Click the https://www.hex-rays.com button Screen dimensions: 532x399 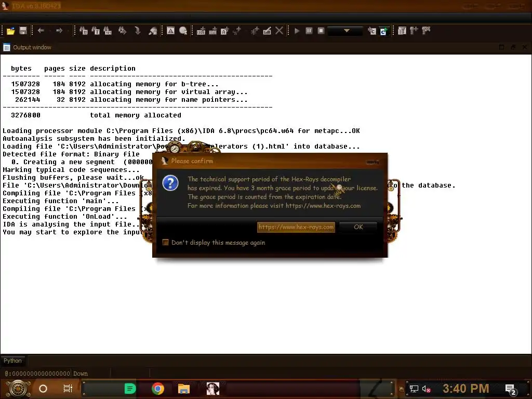click(x=296, y=227)
